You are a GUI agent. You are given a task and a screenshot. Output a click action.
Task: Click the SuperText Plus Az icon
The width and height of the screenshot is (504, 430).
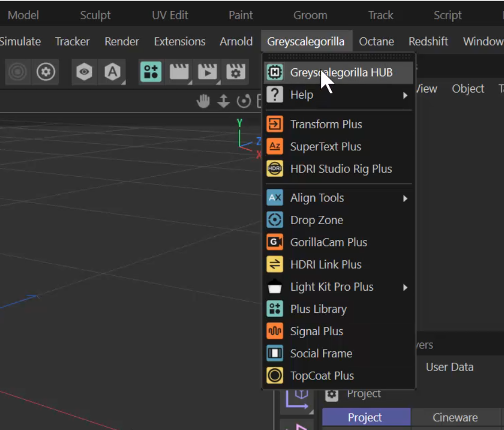(275, 146)
